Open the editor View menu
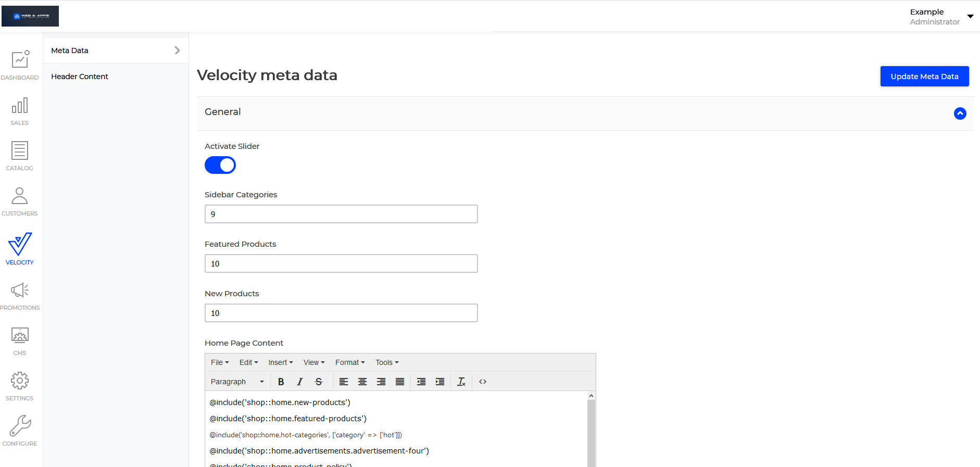This screenshot has height=467, width=980. click(x=314, y=362)
